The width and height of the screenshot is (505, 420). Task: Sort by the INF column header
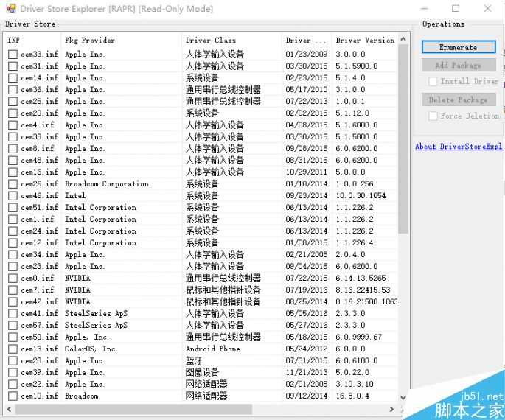(x=29, y=41)
